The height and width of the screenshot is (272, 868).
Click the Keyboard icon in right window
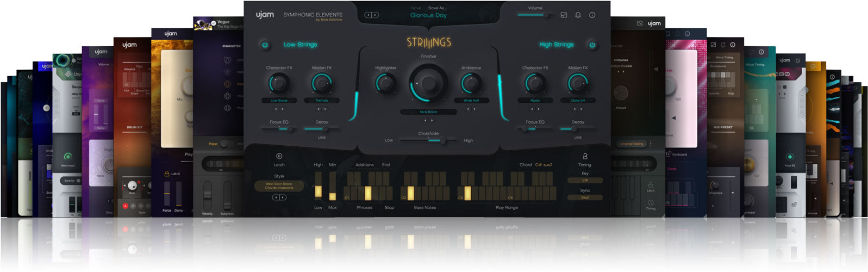(669, 154)
